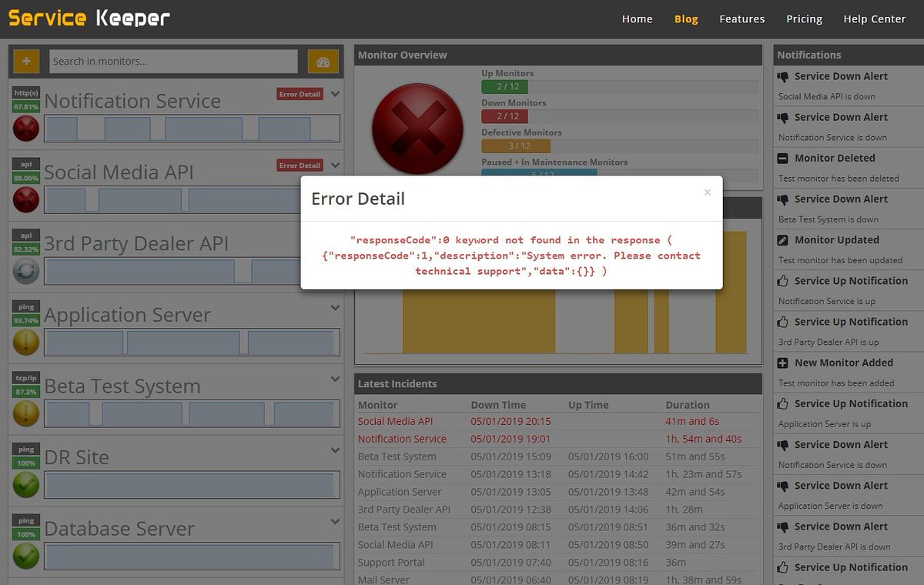Click the red X status icon of Notification Service
Image resolution: width=924 pixels, height=585 pixels.
click(26, 128)
